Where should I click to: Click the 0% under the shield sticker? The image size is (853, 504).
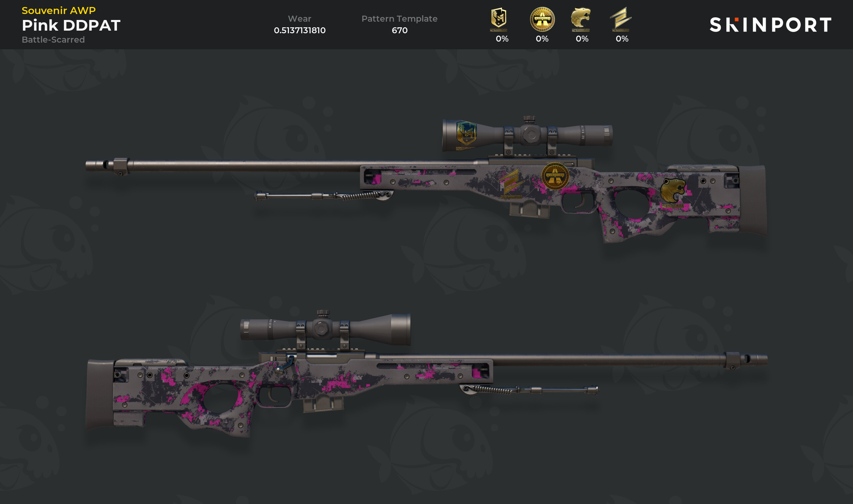502,39
